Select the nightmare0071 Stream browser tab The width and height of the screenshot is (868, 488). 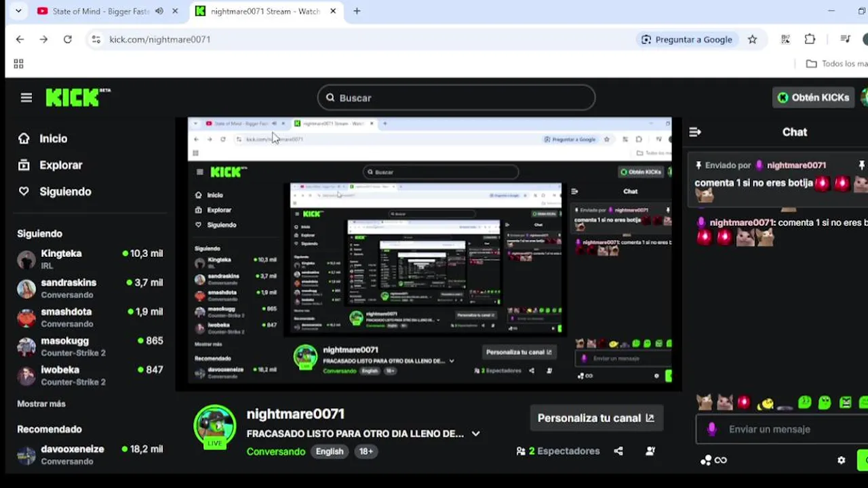[266, 12]
